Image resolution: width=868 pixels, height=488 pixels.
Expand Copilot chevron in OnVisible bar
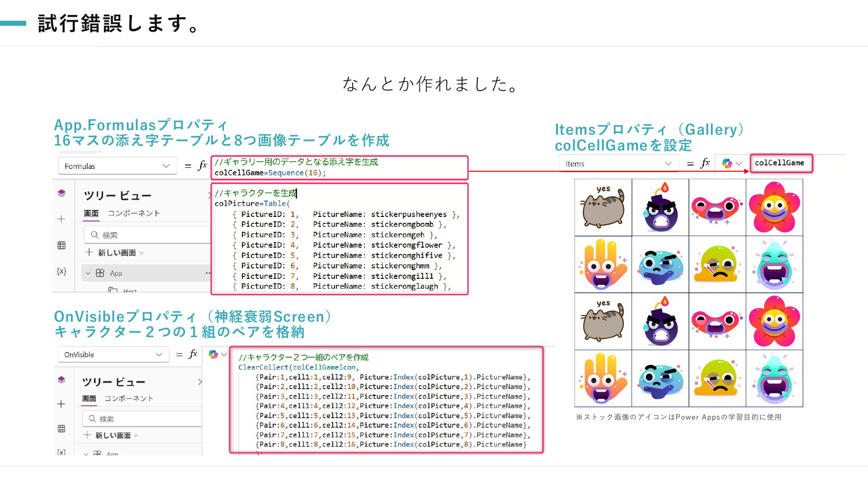224,354
